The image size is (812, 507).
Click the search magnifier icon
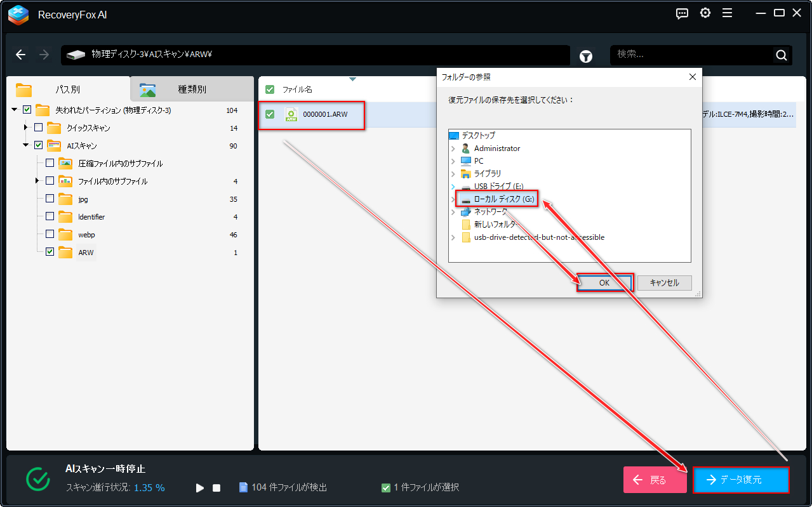pos(782,55)
